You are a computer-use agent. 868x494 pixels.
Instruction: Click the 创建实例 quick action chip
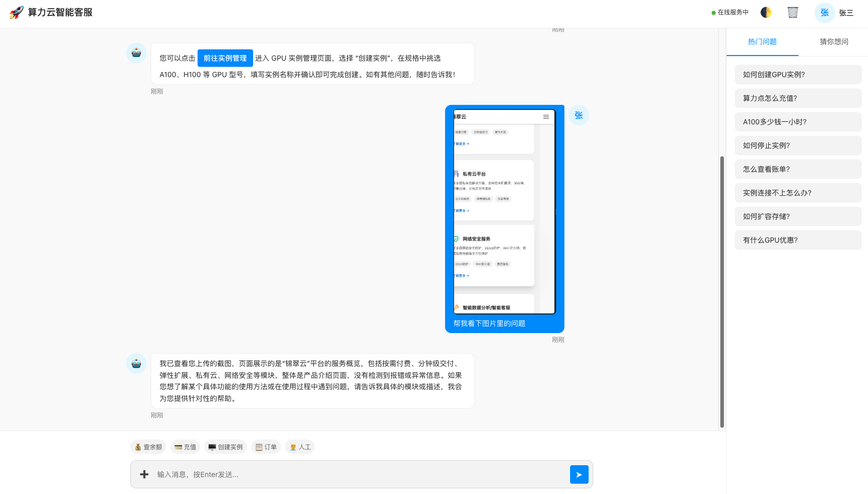225,447
